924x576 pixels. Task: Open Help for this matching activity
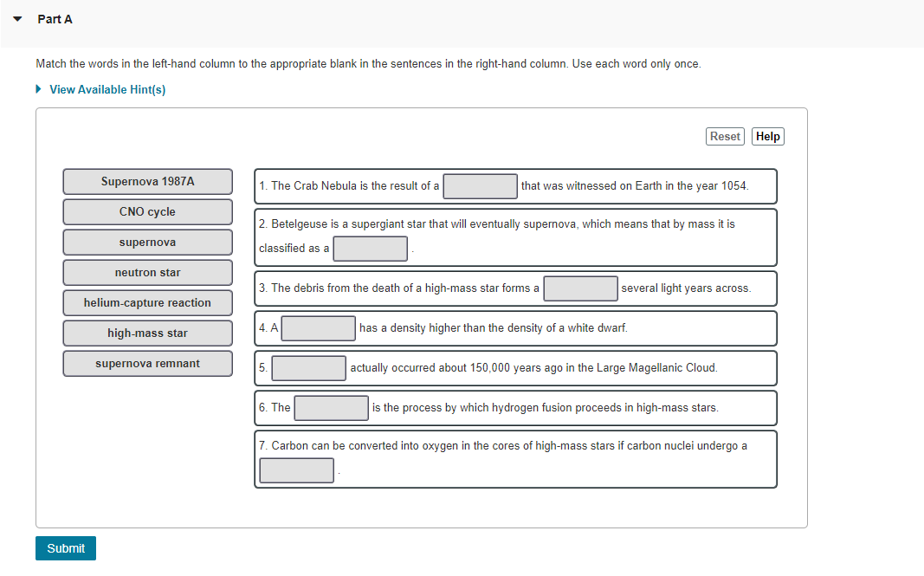tap(767, 136)
